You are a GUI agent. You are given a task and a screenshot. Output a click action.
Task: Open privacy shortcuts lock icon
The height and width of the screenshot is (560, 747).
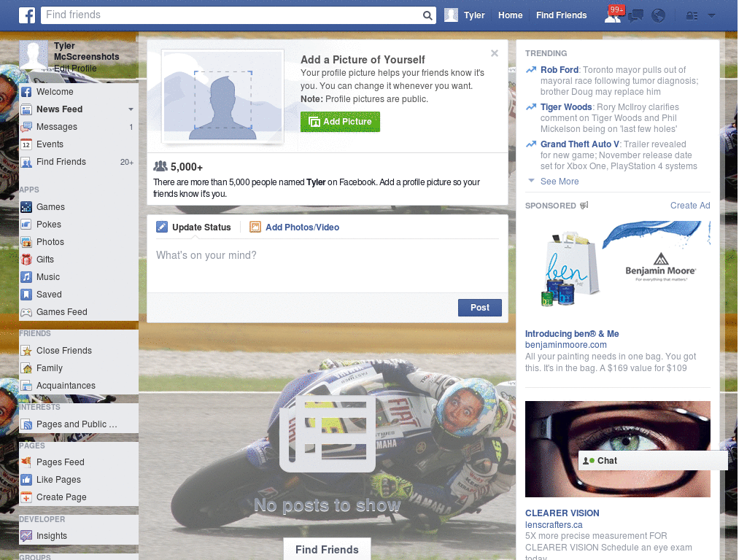(692, 16)
